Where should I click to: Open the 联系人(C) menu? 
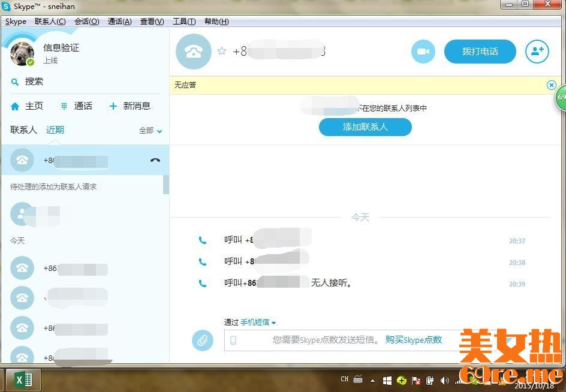(x=50, y=22)
